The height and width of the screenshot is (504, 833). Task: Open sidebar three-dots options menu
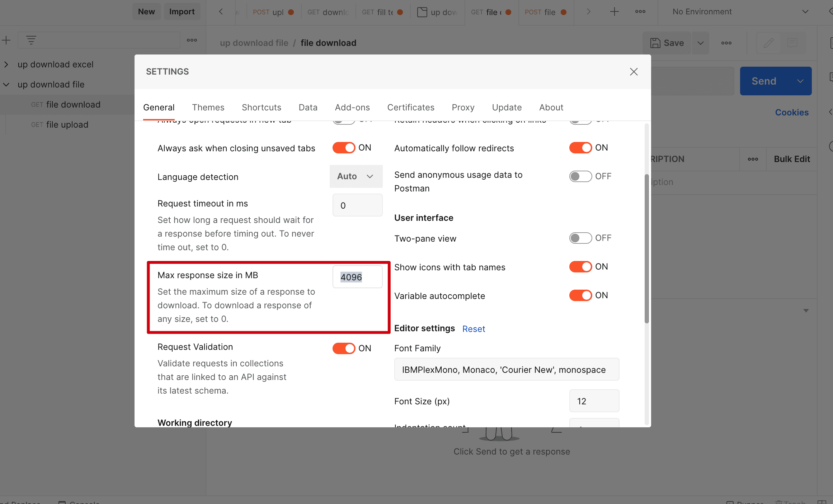click(x=192, y=40)
